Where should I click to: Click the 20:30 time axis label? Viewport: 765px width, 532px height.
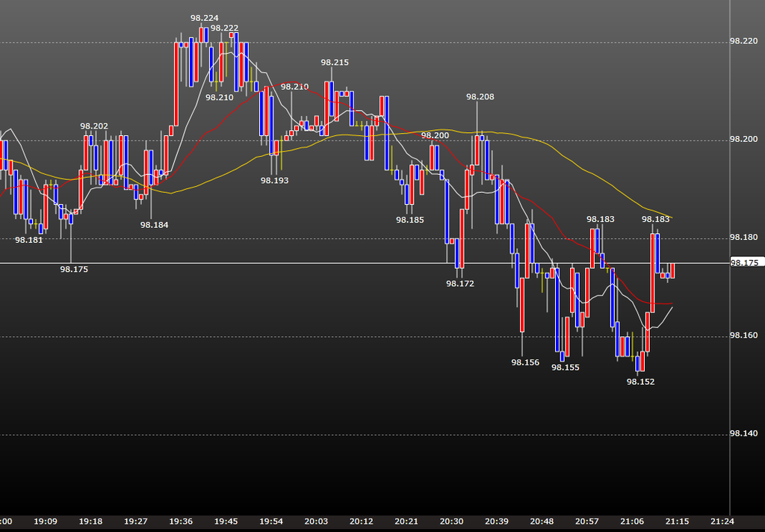(452, 522)
